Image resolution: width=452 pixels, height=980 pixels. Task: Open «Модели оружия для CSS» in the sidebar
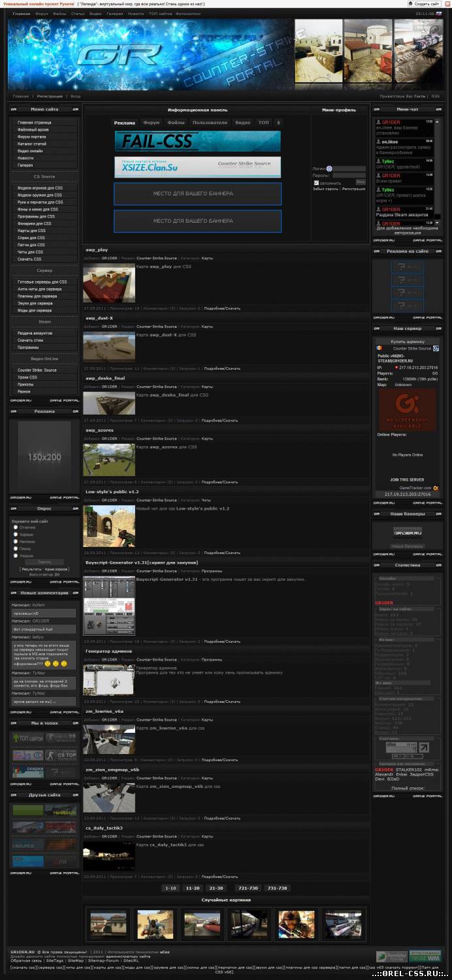(40, 195)
